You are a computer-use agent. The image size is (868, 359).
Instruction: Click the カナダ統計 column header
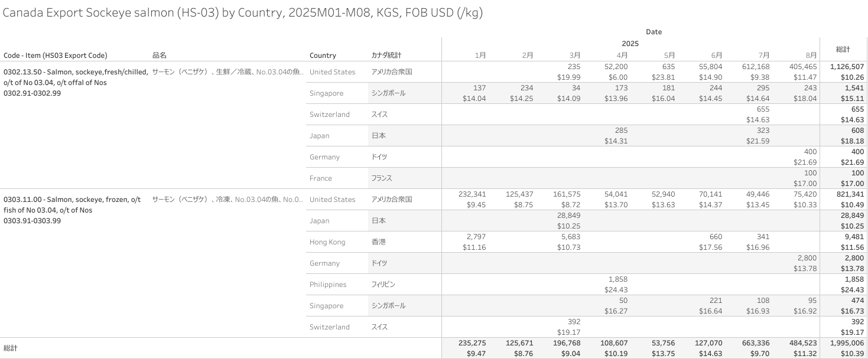pyautogui.click(x=386, y=56)
